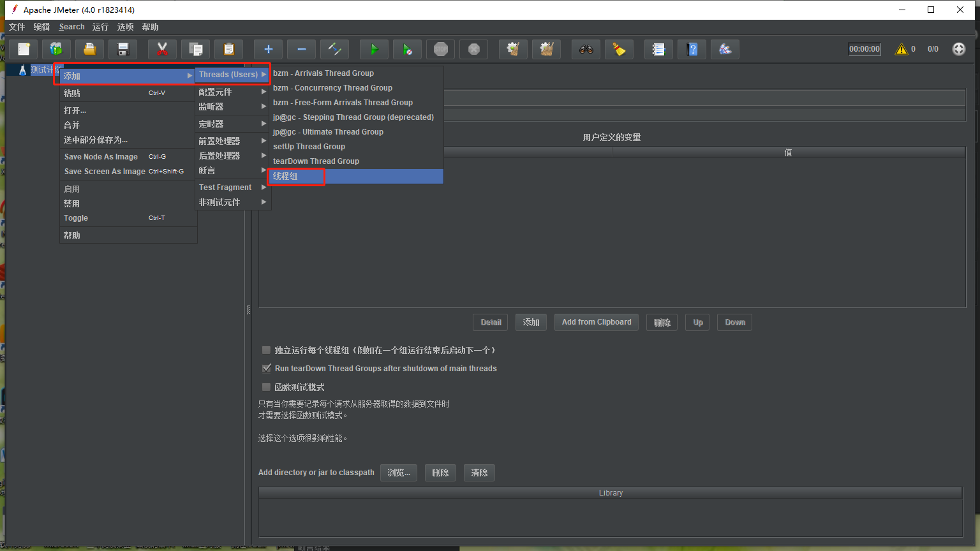Click the Help question mark icon
Screen dimensions: 980x551
(692, 49)
